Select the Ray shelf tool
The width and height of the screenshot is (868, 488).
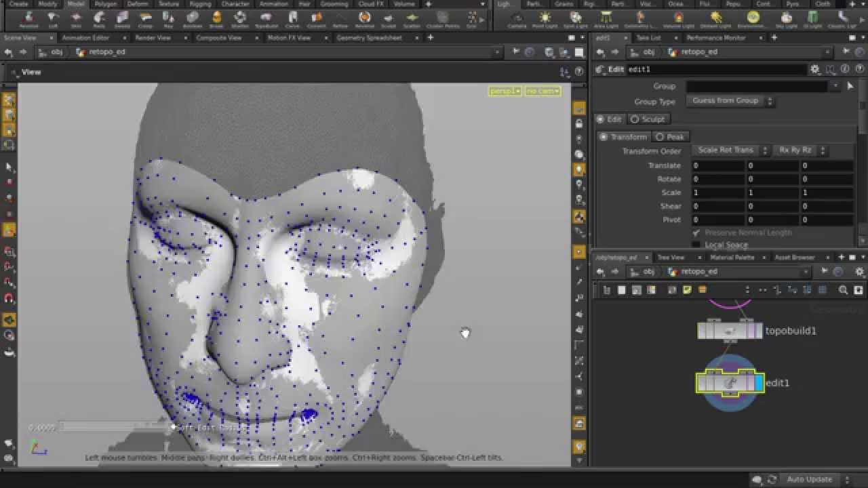[169, 19]
